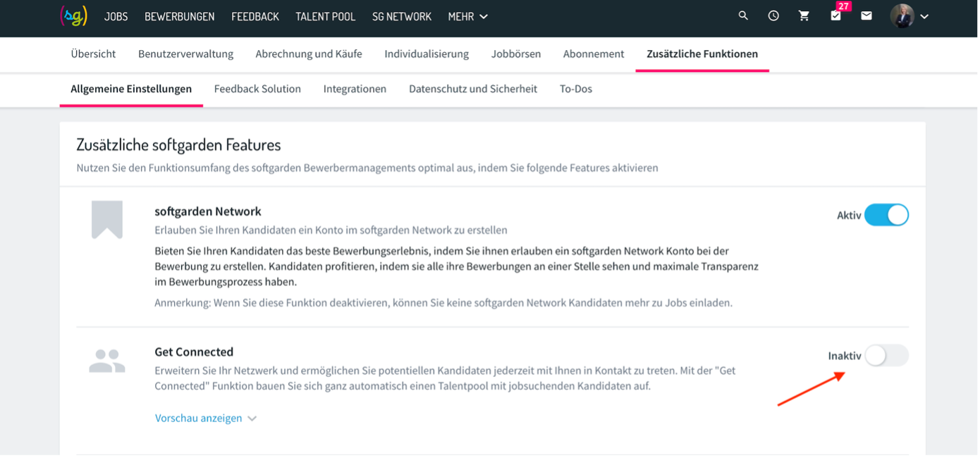The width and height of the screenshot is (980, 458).
Task: Select the Allgemeine Einstellungen sub-tab
Action: [131, 89]
